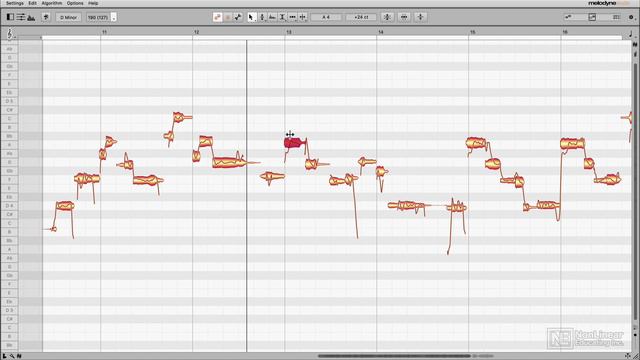Click bar 14 on the time ruler
The image size is (640, 360).
coord(381,32)
